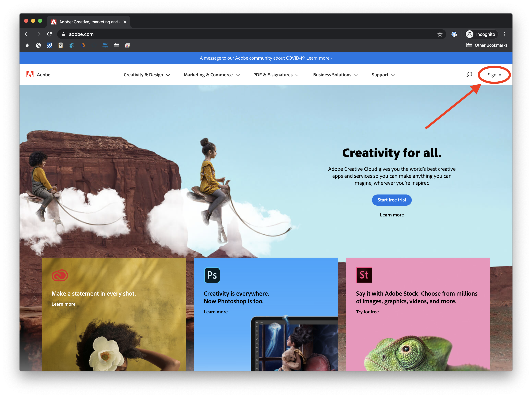Expand the Creativity & Design dropdown
Screen dimensions: 532x397
tap(147, 75)
